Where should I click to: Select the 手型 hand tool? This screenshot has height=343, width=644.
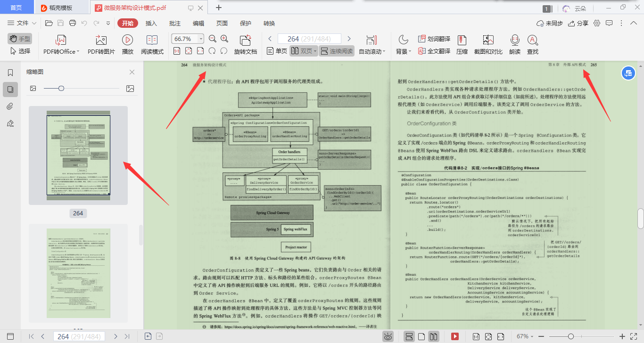[x=20, y=39]
